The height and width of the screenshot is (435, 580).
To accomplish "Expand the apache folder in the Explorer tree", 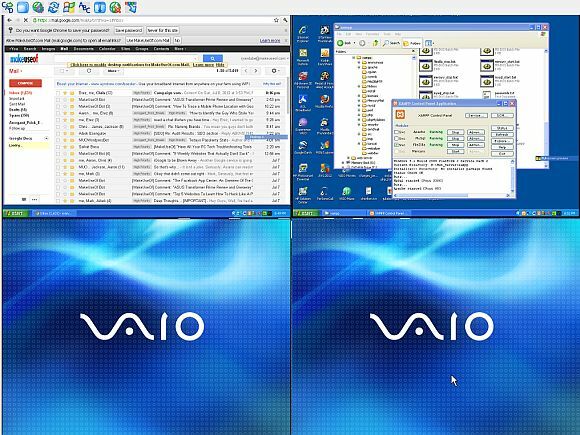I will coord(359,67).
